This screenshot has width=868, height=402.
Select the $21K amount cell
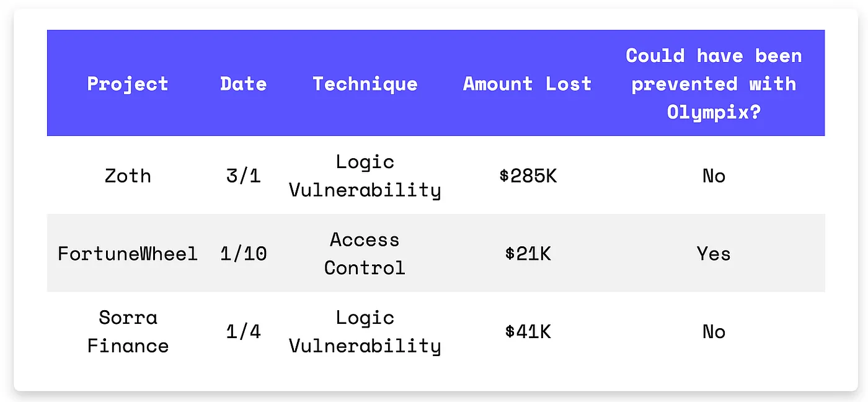coord(528,253)
